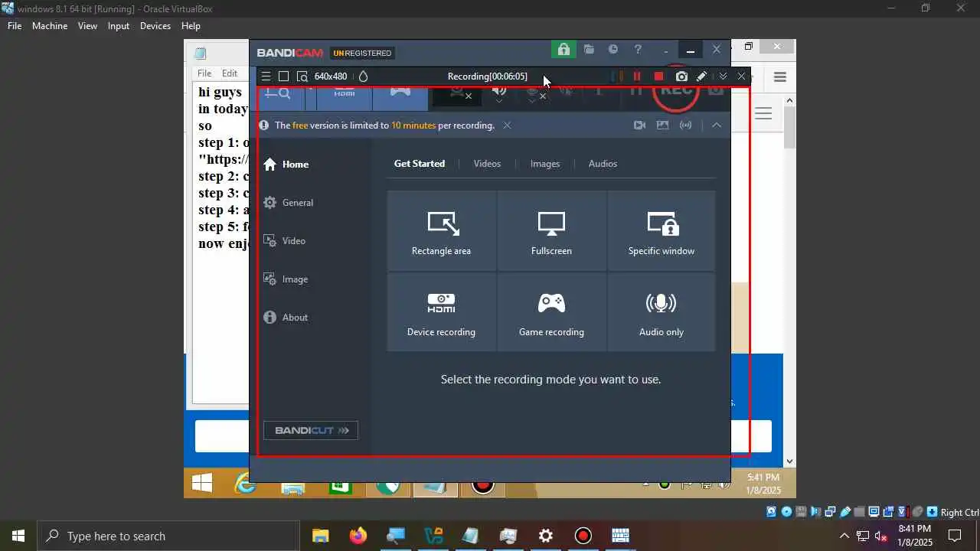Click the host taskbar search box

(x=168, y=536)
